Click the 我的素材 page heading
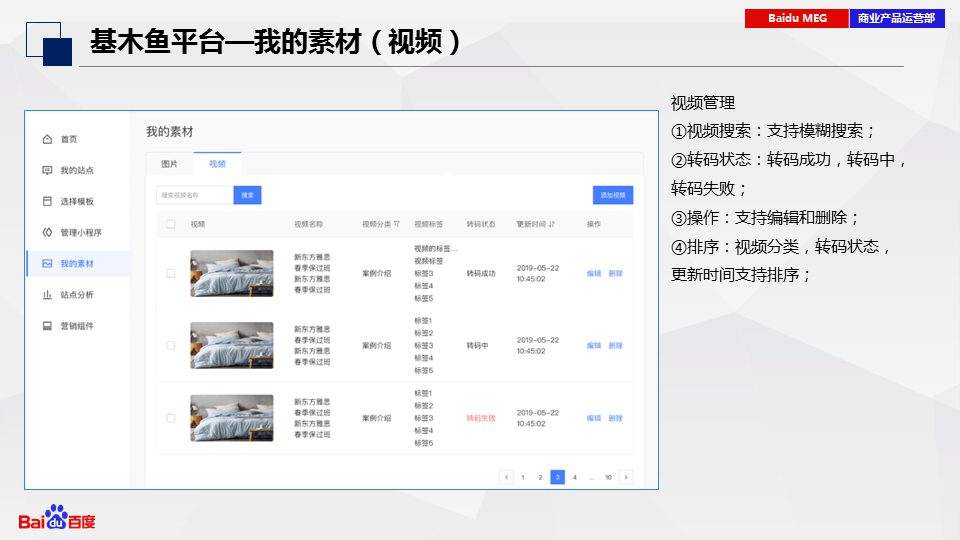Screen dimensions: 960x540 [170, 132]
